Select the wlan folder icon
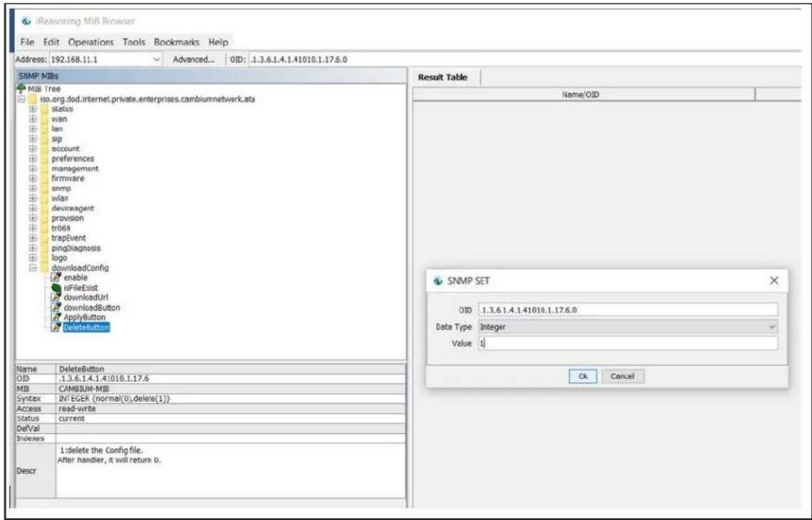Screen dimensions: 812x520 coord(45,199)
